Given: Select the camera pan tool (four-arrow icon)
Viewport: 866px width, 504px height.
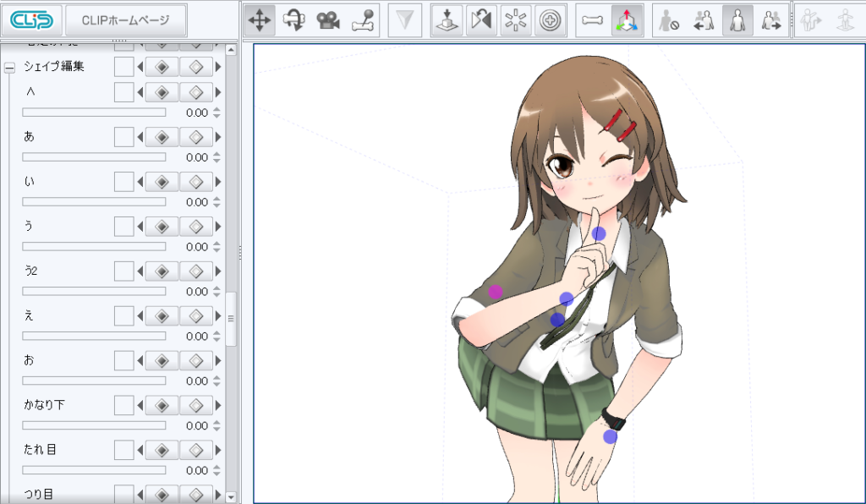Looking at the screenshot, I should click(260, 19).
